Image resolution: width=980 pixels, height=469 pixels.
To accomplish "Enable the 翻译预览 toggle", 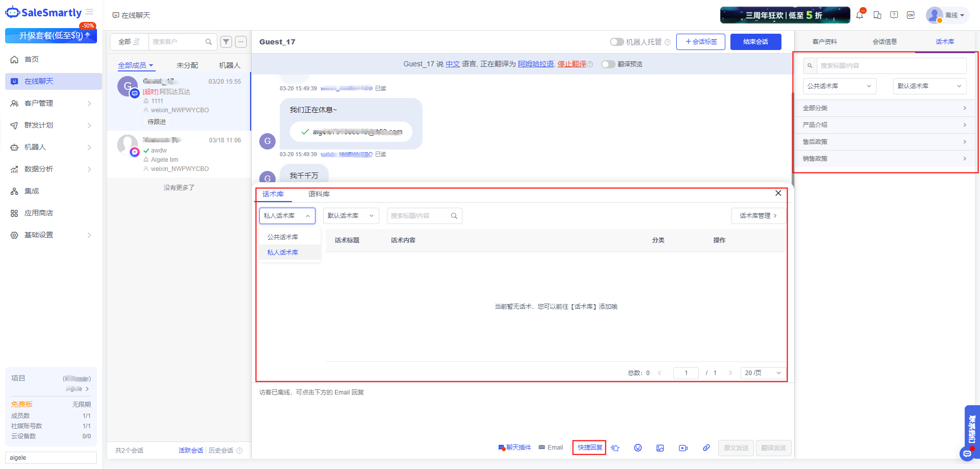I will tap(608, 64).
